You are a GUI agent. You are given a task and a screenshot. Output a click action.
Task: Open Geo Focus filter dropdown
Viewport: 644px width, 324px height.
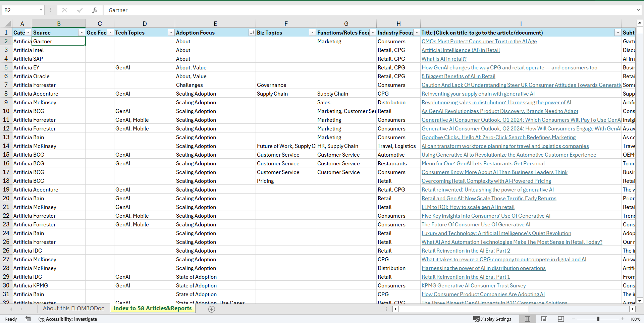(110, 33)
